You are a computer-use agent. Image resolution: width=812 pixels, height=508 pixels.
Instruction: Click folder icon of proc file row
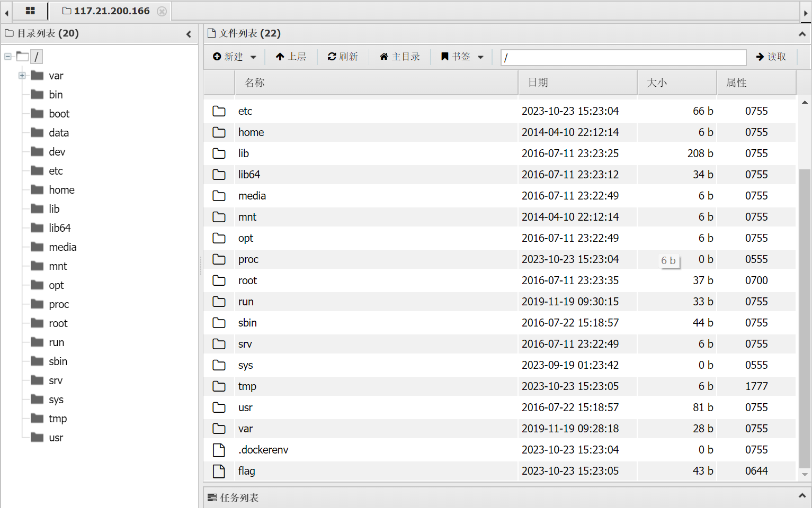pos(219,259)
